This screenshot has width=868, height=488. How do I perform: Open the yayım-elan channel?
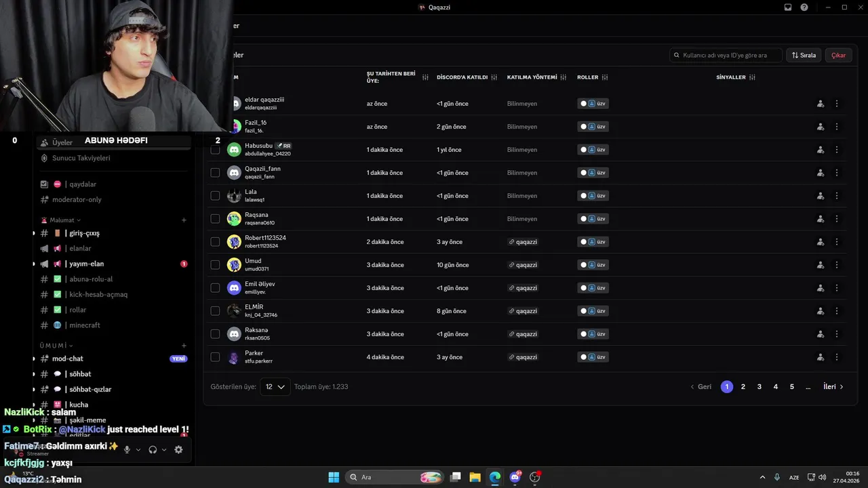click(x=113, y=264)
